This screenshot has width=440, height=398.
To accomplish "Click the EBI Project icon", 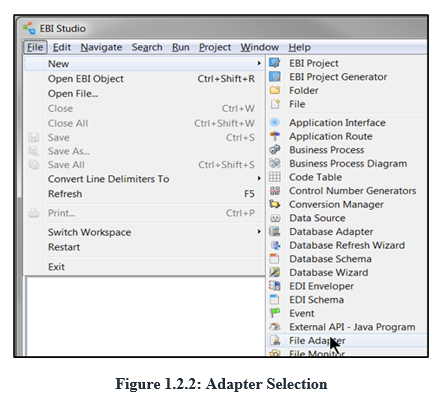I will click(275, 63).
